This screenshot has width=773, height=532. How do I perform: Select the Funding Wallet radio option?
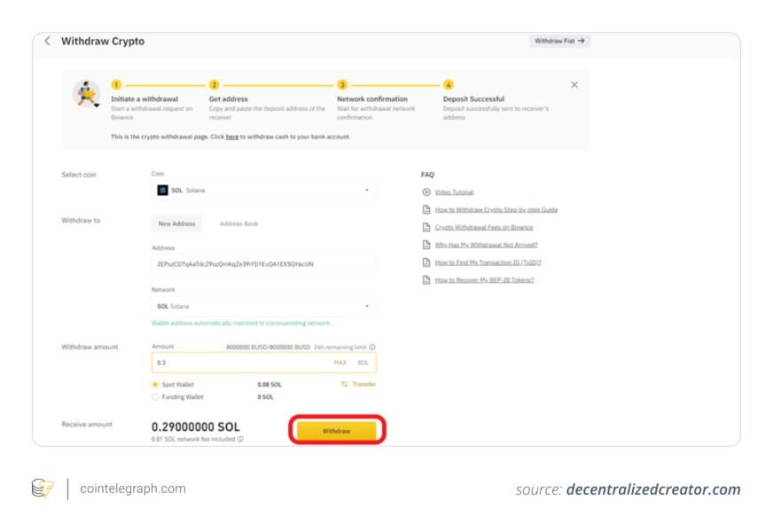pos(155,397)
